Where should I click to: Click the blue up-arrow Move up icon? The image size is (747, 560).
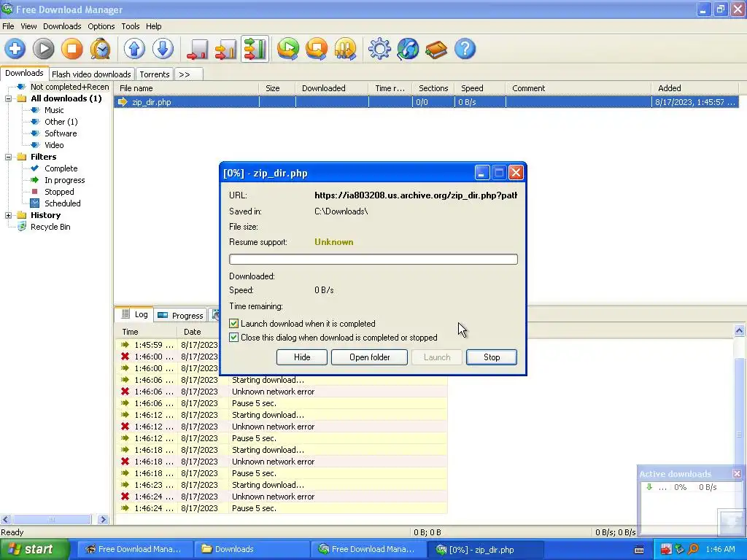[134, 49]
